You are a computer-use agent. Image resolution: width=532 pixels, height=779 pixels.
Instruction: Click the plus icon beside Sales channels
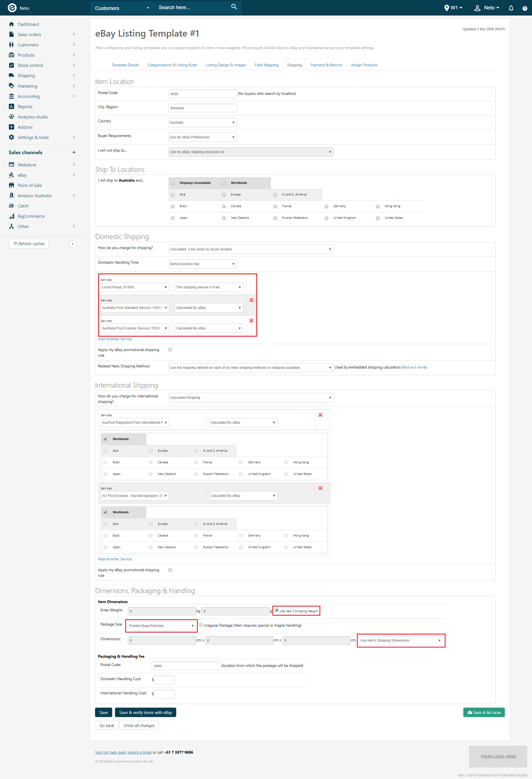(74, 153)
